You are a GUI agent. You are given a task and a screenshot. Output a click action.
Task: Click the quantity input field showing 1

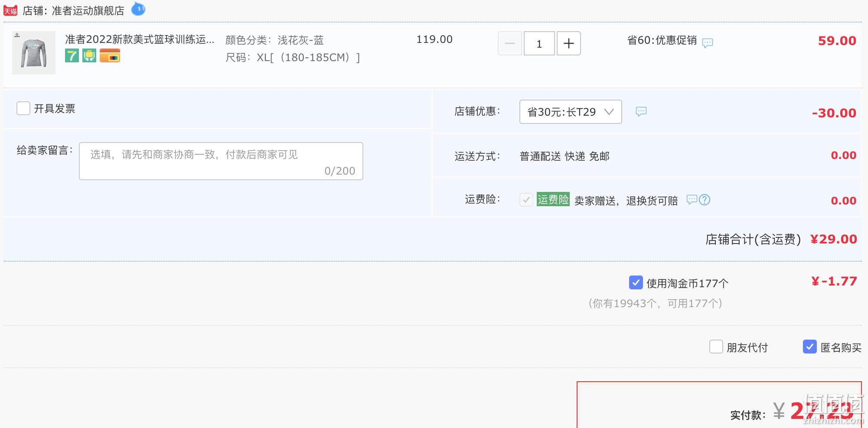[x=539, y=43]
